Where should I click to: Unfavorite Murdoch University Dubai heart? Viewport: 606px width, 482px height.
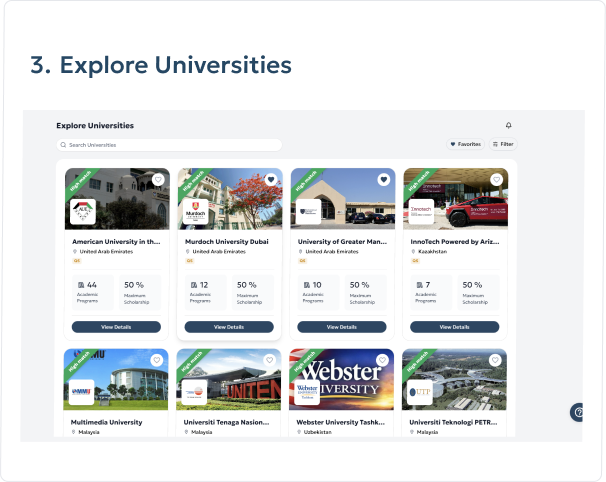(271, 179)
